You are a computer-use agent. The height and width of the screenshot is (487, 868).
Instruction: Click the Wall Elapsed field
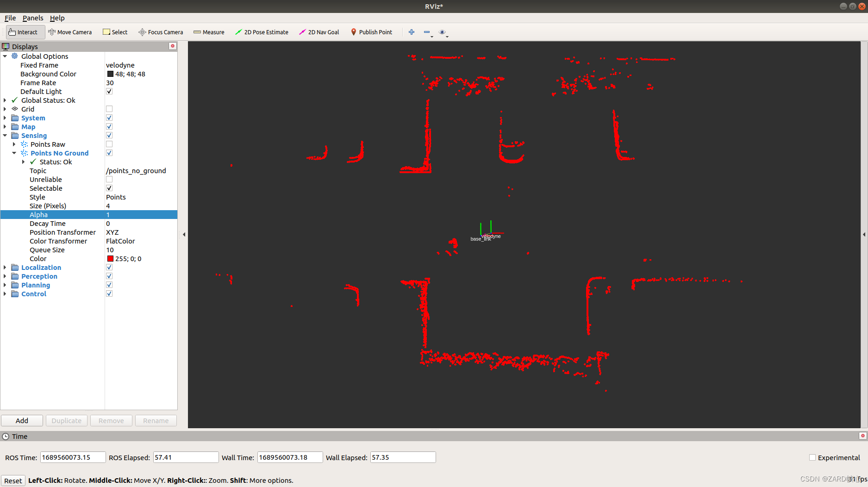coord(403,457)
